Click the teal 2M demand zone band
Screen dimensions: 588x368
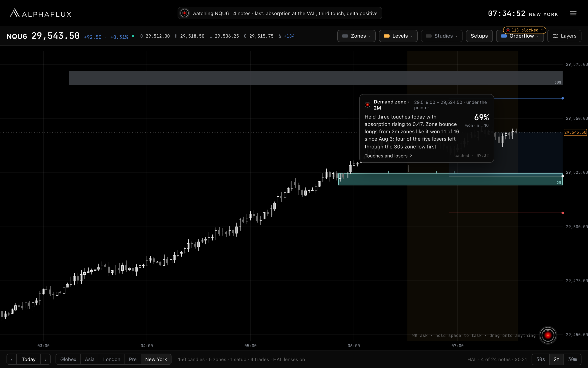click(450, 179)
